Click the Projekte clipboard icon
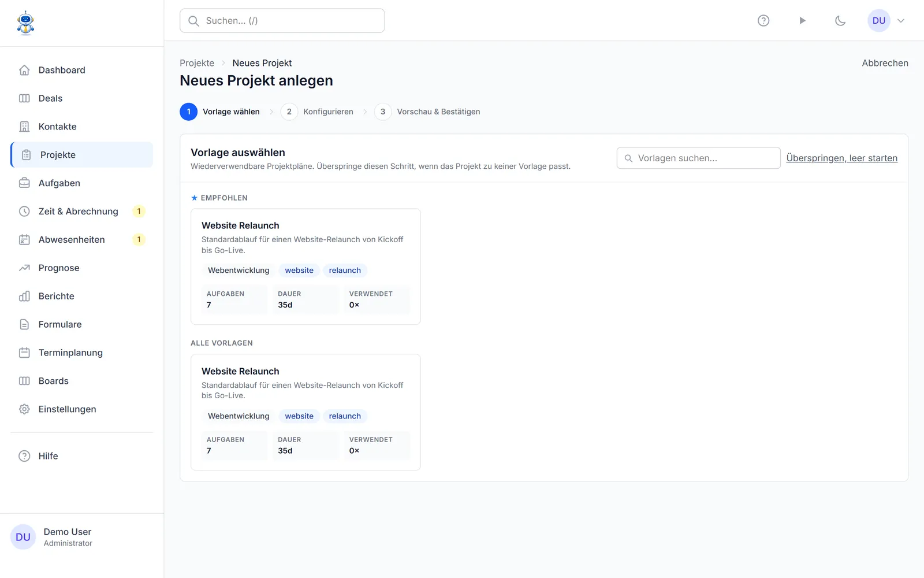 tap(26, 155)
